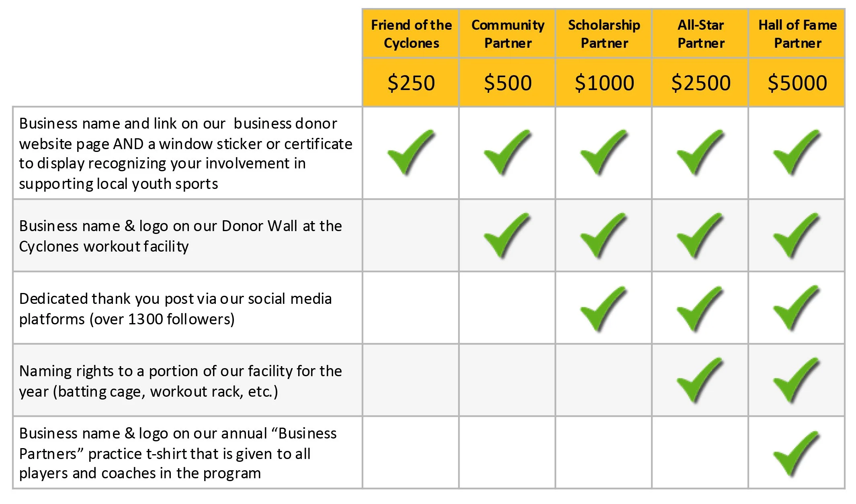This screenshot has width=856, height=504.
Task: Click the naming rights benefit description
Action: click(x=180, y=381)
